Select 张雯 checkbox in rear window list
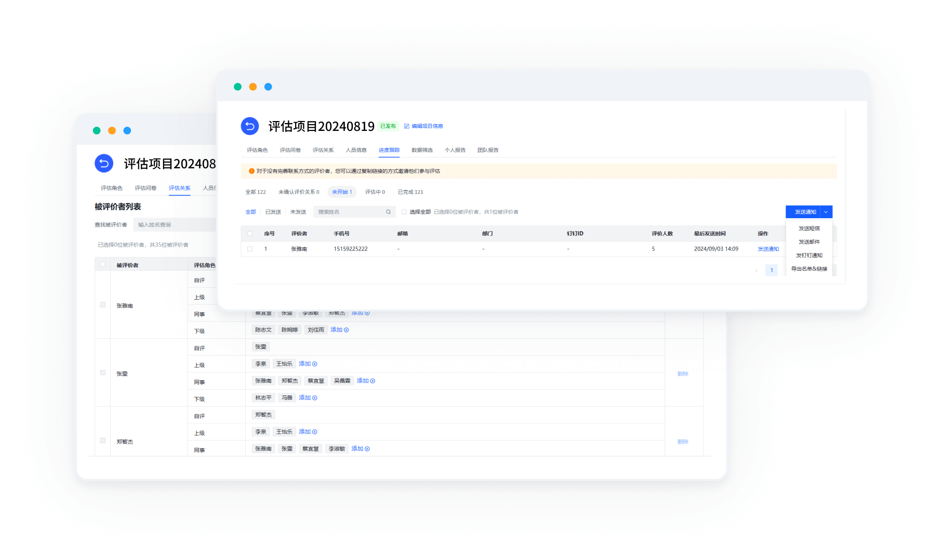943x560 pixels. 103,372
